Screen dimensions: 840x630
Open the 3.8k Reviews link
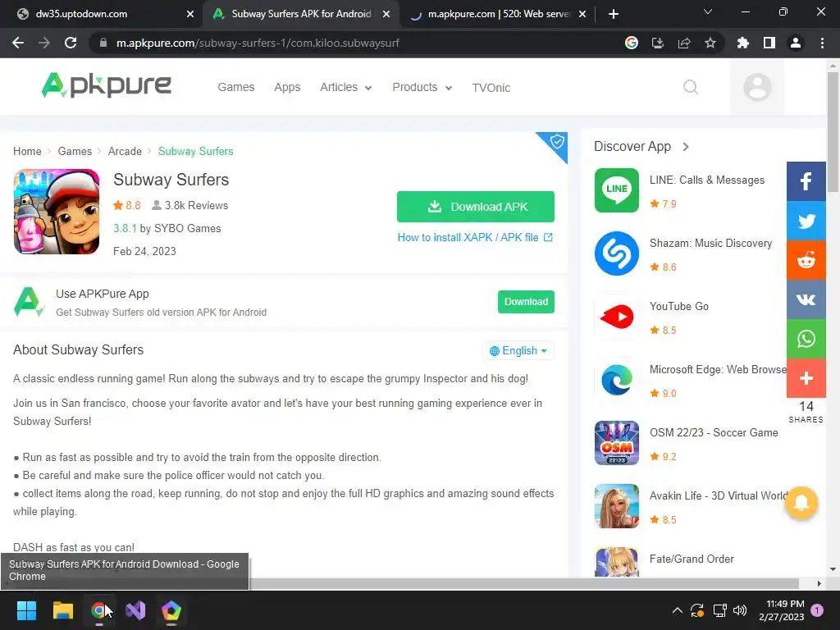[190, 205]
